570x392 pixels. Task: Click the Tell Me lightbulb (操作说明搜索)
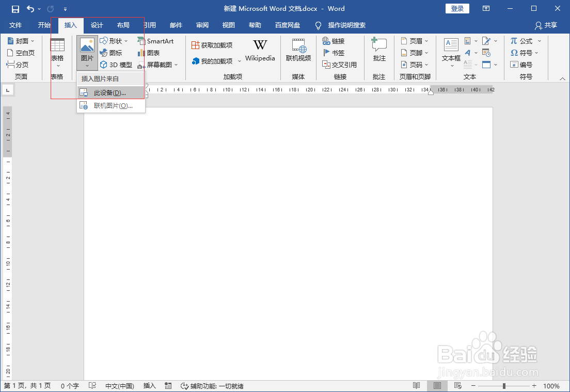(x=318, y=25)
